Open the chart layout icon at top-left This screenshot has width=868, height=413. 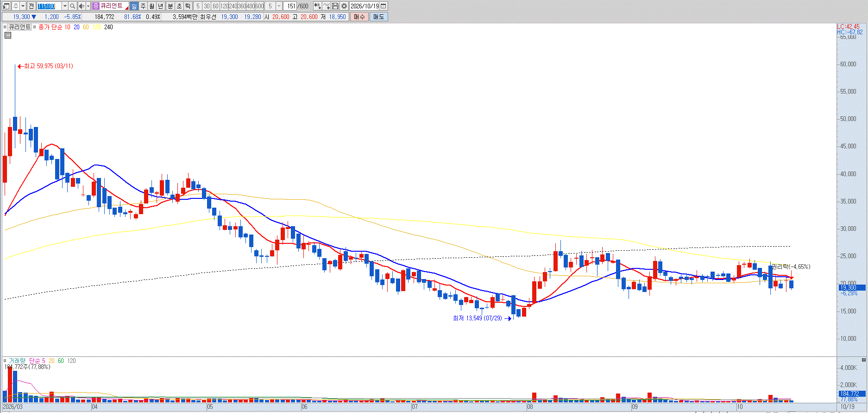tap(6, 6)
